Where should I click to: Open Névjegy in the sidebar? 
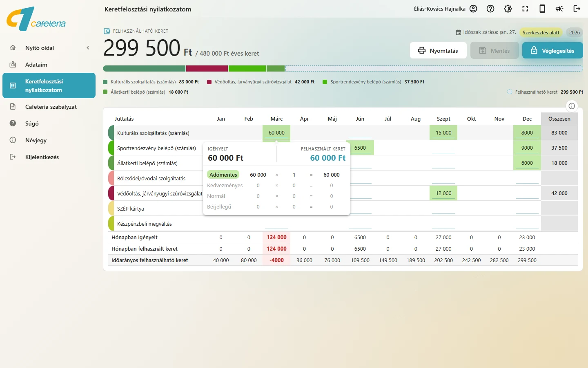click(x=49, y=140)
